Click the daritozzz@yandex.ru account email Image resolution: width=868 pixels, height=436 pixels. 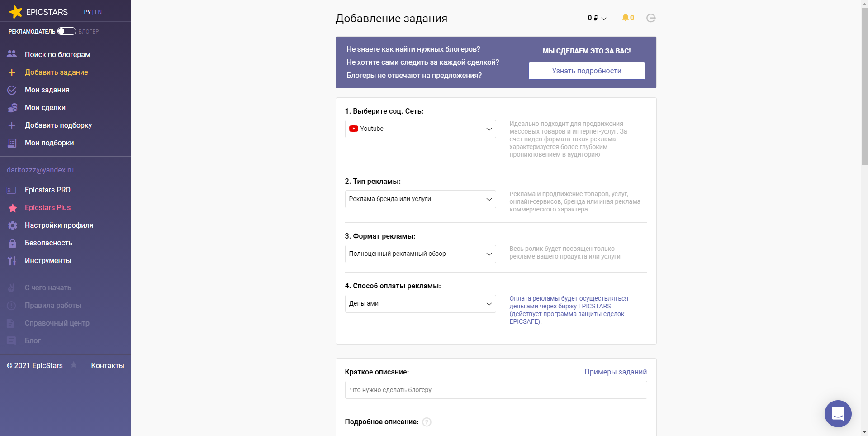[40, 170]
